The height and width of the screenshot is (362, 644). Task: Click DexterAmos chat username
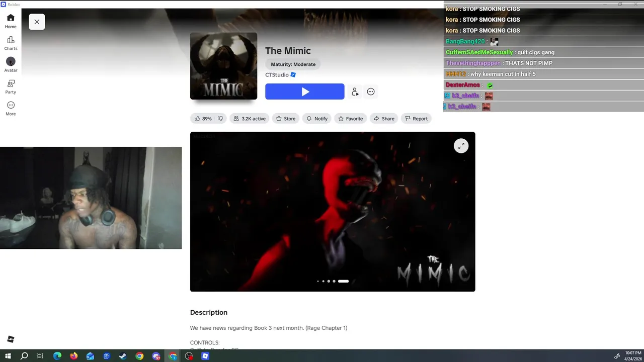463,85
